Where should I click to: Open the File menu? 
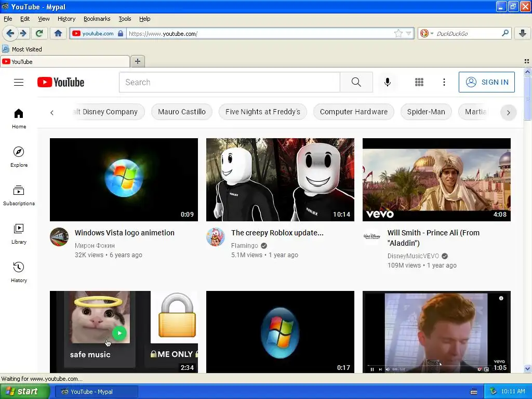(x=8, y=19)
